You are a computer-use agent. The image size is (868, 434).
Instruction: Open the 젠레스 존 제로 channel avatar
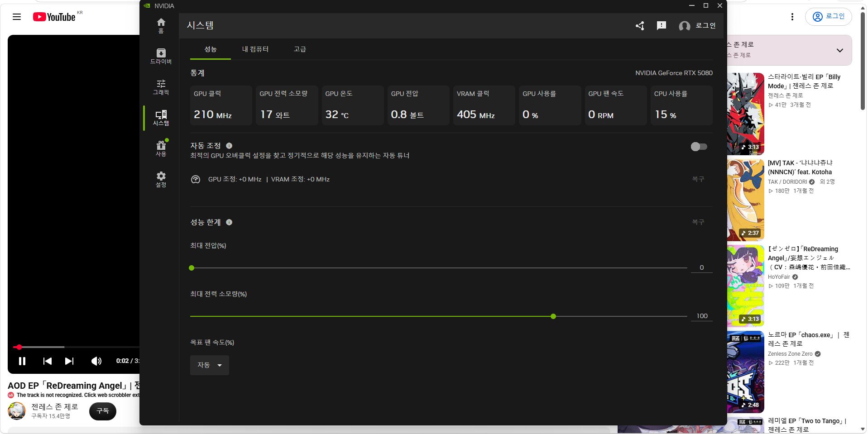pos(17,411)
